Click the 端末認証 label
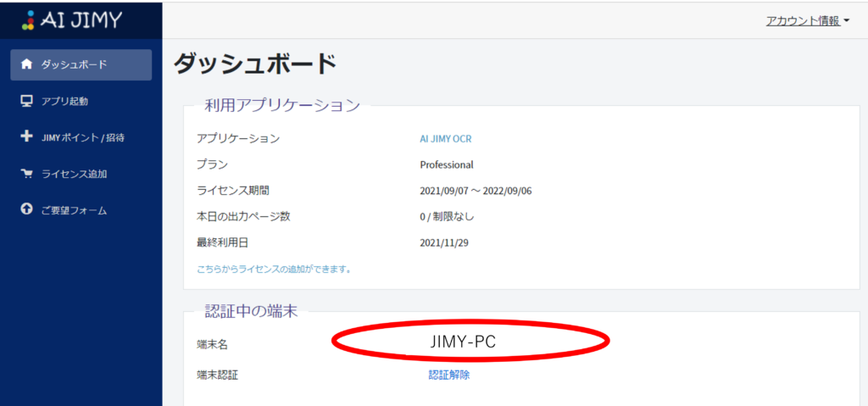Viewport: 868px width, 406px height. [x=217, y=375]
